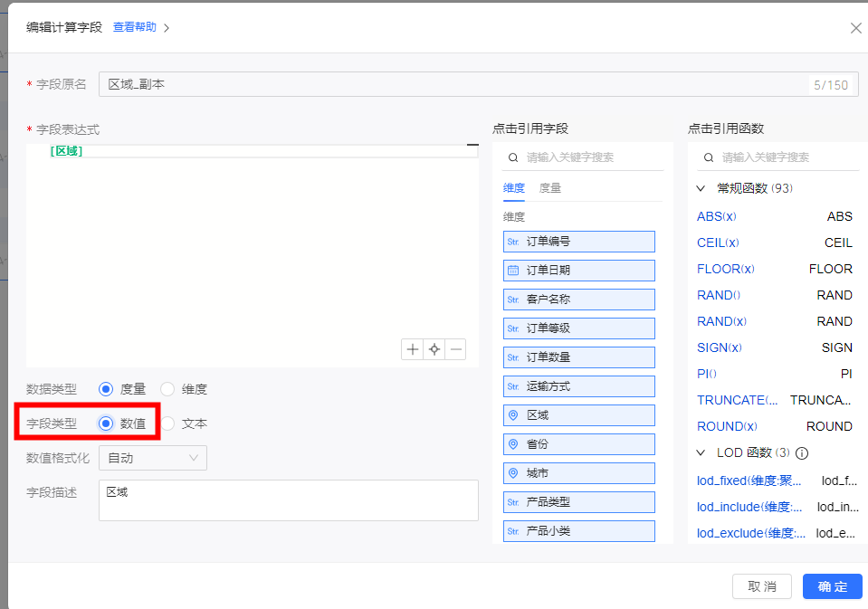Click the location pin icon on 省份
This screenshot has height=609, width=868.
[x=513, y=444]
